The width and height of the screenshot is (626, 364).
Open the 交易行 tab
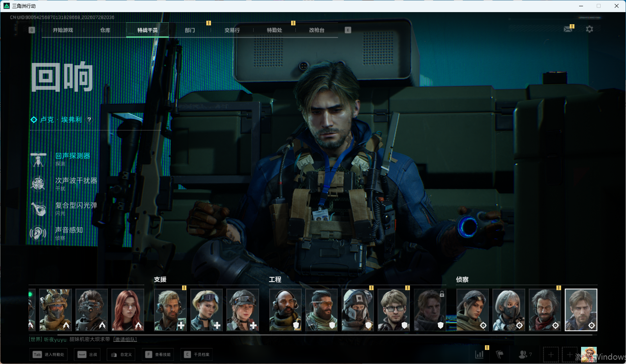(232, 30)
